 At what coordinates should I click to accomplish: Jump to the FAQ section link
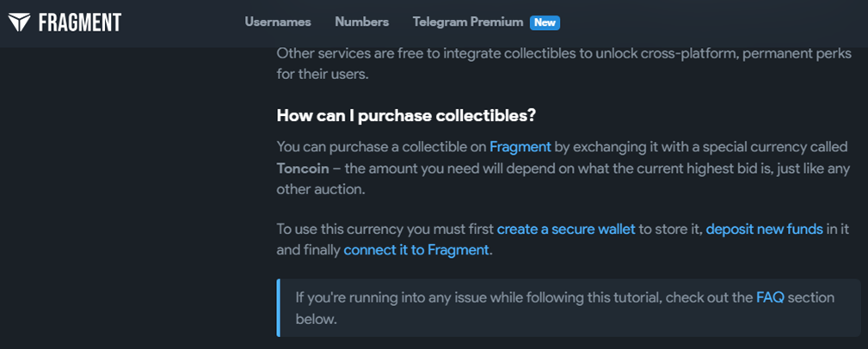coord(770,297)
